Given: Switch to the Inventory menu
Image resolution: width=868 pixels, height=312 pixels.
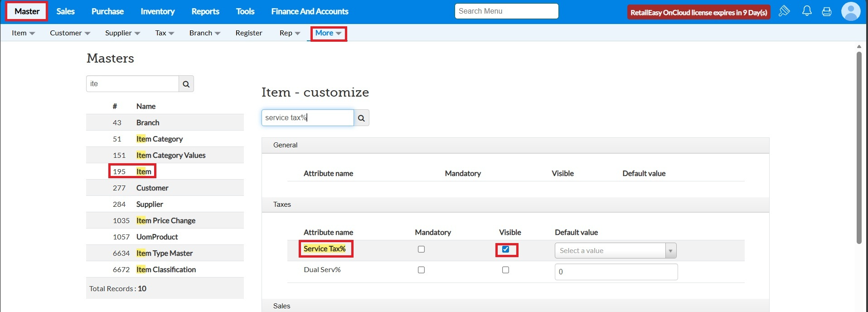Looking at the screenshot, I should tap(157, 11).
